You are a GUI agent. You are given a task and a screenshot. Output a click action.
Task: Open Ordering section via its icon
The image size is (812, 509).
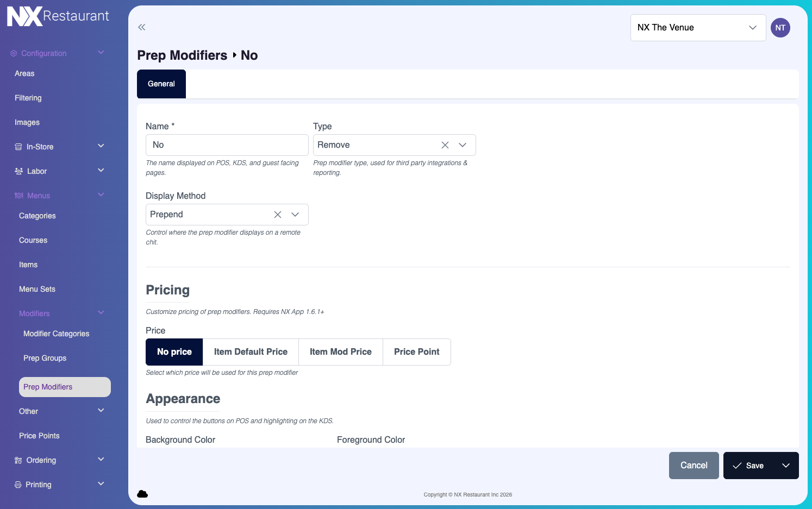18,461
